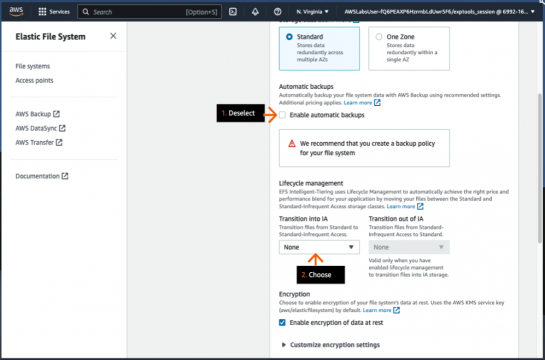
Task: Click the Encryption heading
Action: click(294, 294)
